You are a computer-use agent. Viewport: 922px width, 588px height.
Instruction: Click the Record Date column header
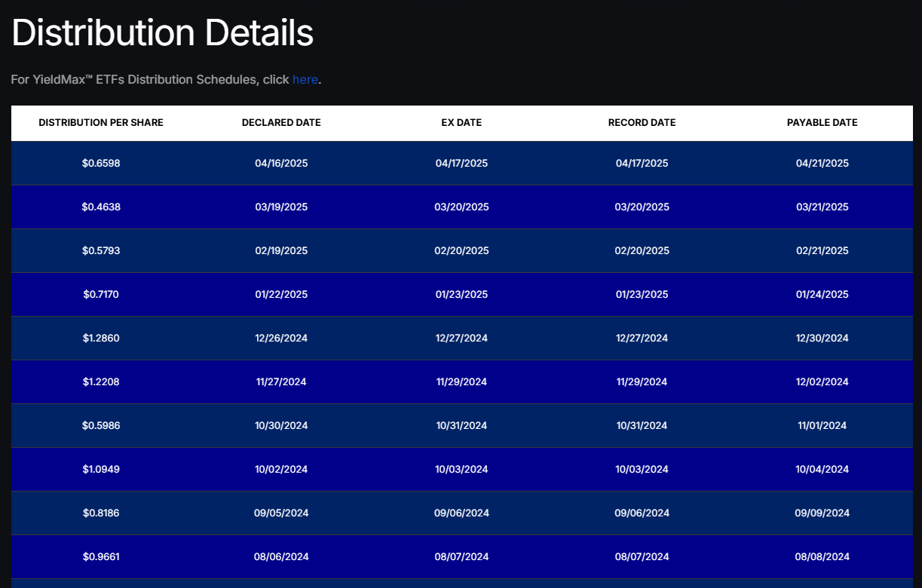click(x=642, y=123)
